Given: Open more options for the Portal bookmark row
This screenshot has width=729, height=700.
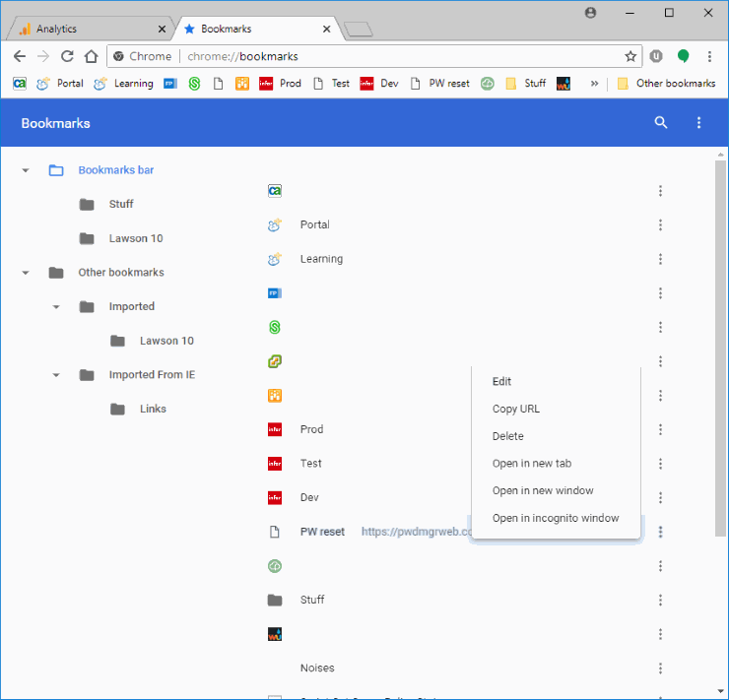Looking at the screenshot, I should point(660,225).
